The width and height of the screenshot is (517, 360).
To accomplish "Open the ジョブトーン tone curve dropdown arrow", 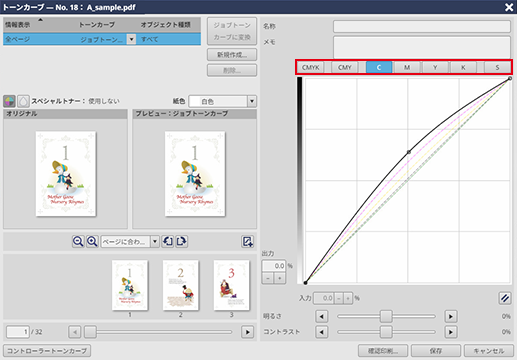I will coord(132,39).
